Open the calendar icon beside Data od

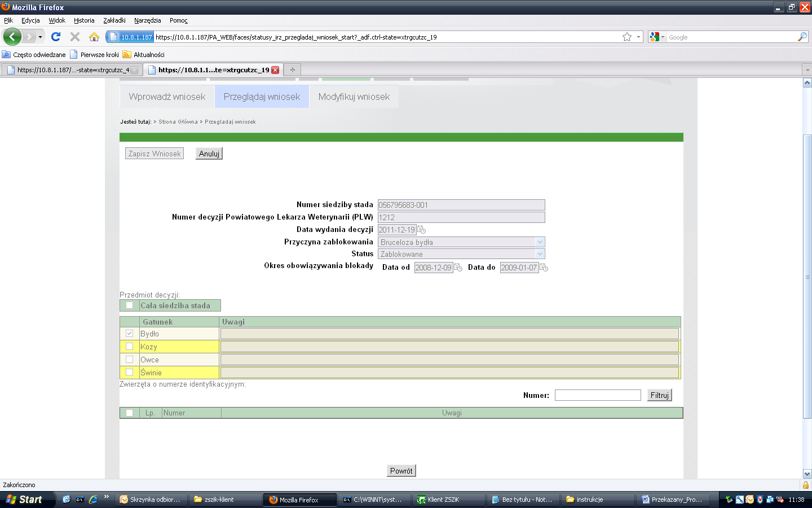(x=458, y=268)
